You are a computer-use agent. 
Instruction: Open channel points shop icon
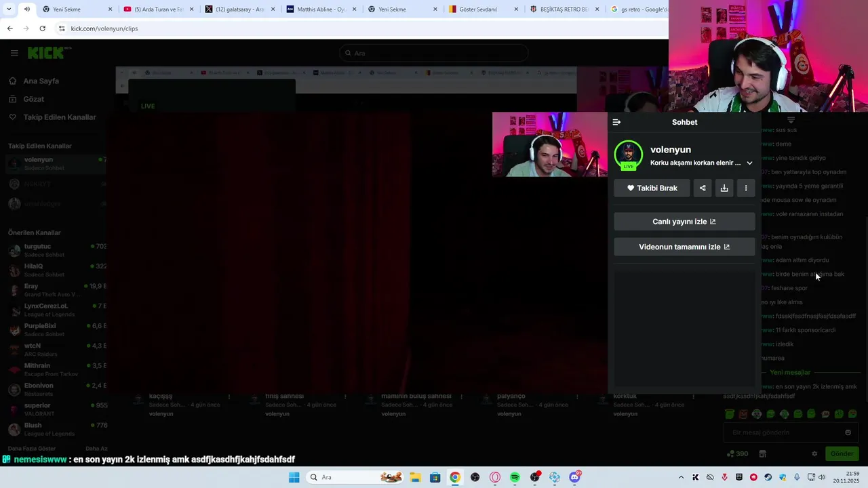(762, 453)
